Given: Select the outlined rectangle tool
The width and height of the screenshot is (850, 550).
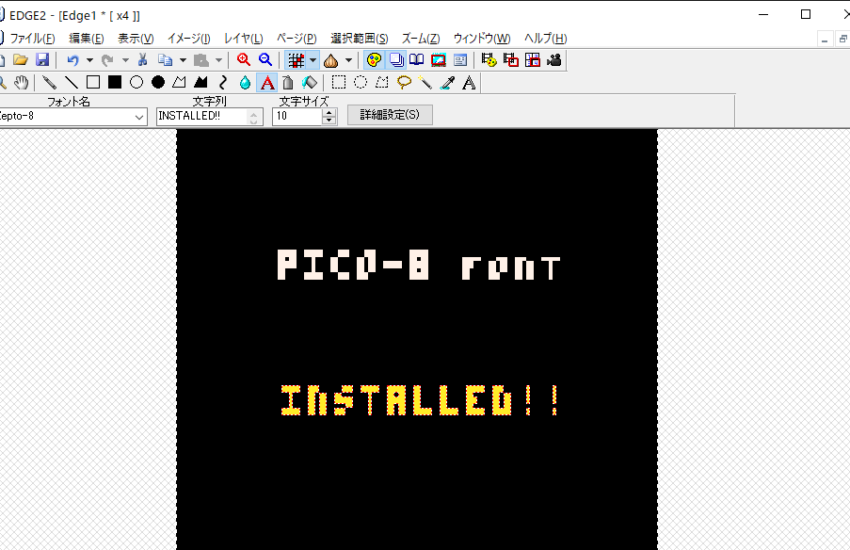Looking at the screenshot, I should [93, 82].
